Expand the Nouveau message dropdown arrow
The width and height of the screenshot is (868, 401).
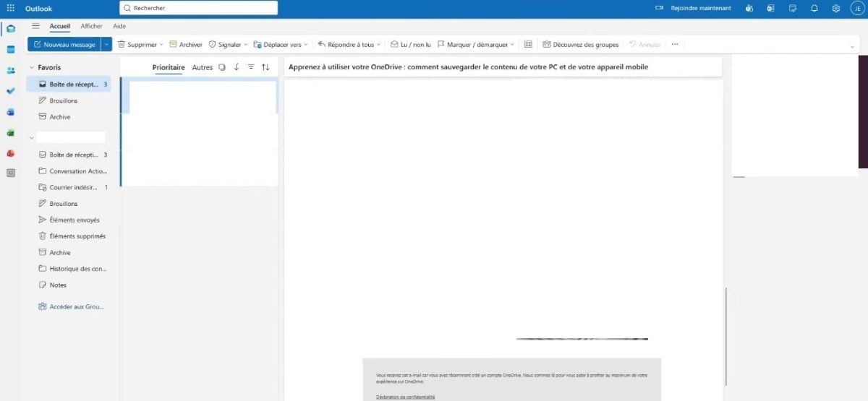point(107,44)
